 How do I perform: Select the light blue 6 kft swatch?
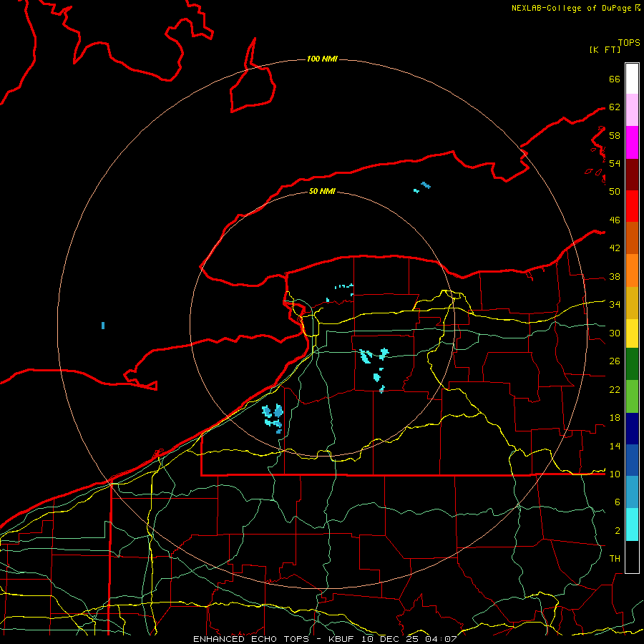pos(632,492)
